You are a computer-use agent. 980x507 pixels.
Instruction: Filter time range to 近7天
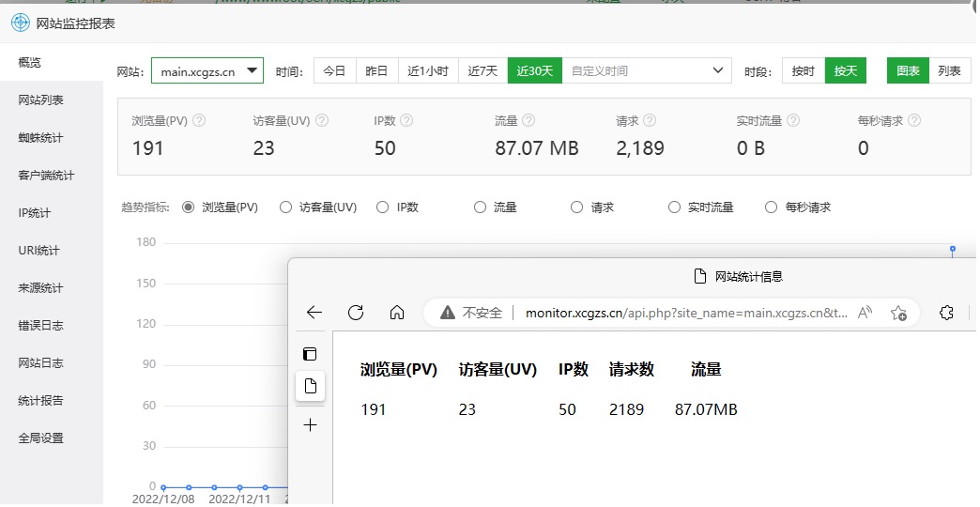pyautogui.click(x=483, y=70)
